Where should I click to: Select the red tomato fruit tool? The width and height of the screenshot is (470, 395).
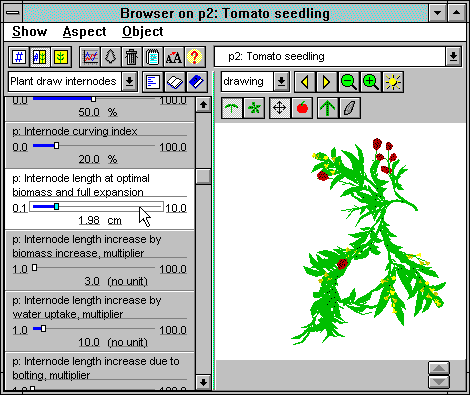[x=302, y=108]
